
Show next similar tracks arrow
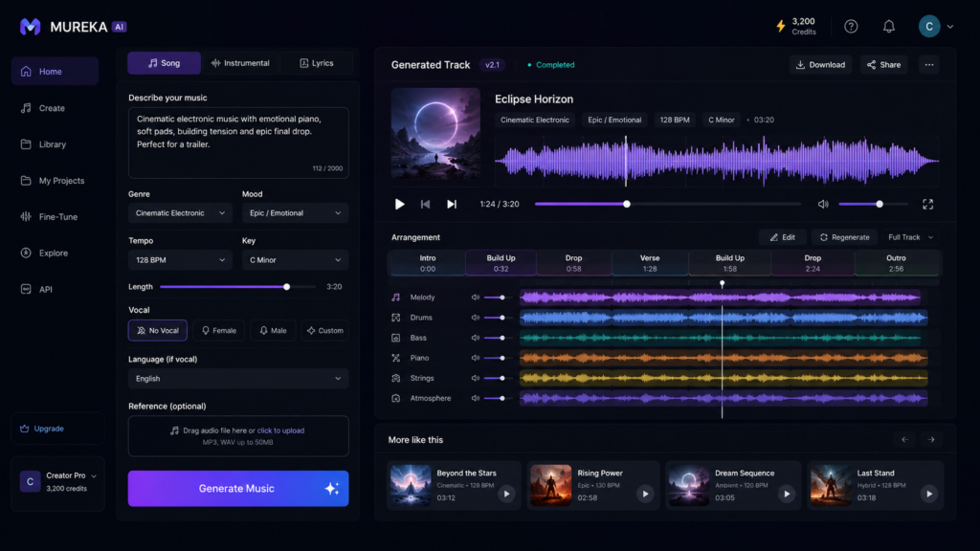pyautogui.click(x=931, y=440)
